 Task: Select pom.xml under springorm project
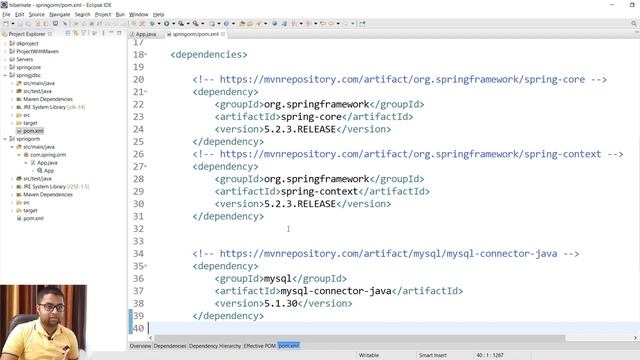[x=33, y=218]
